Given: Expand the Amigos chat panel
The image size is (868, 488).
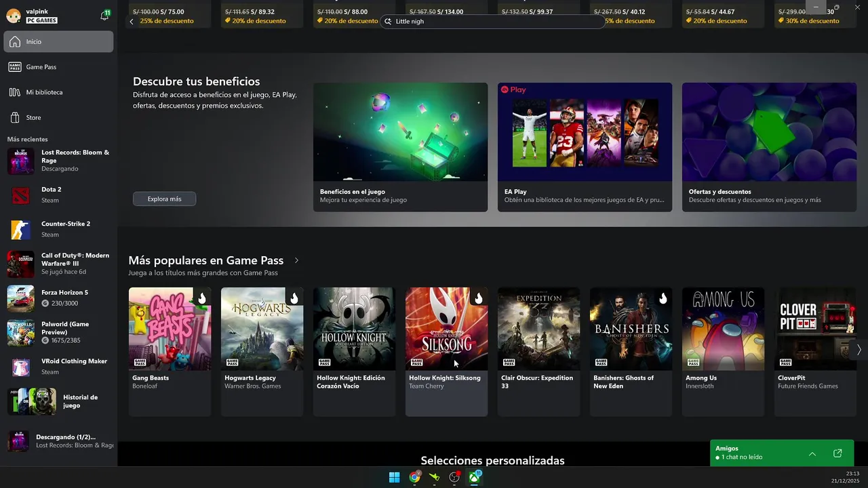Looking at the screenshot, I should [812, 453].
